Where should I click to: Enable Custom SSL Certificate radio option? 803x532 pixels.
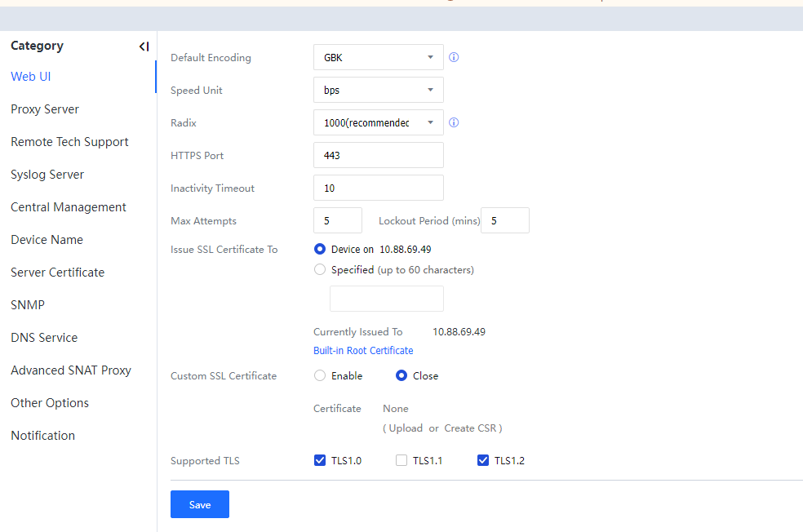320,375
